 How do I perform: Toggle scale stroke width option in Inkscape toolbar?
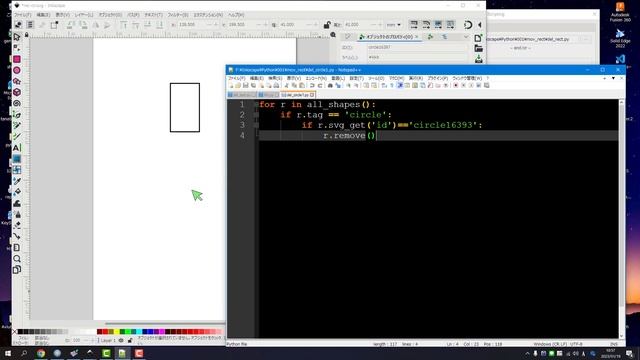point(413,25)
